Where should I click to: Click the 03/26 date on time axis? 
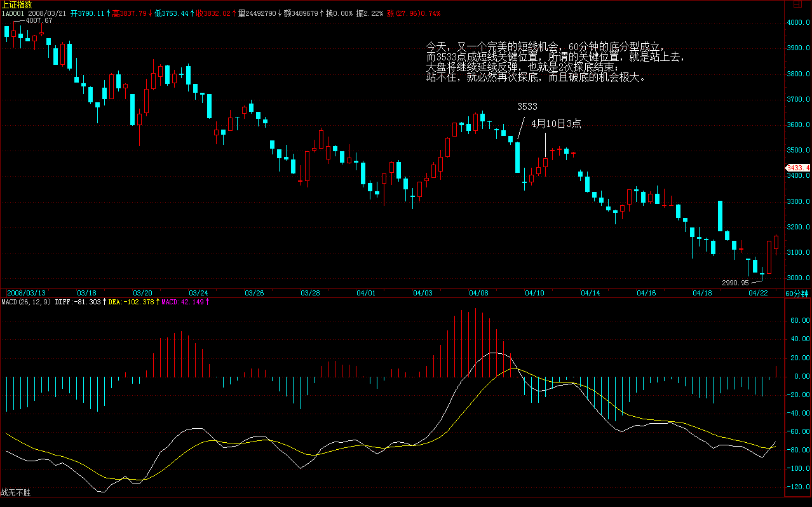(254, 293)
